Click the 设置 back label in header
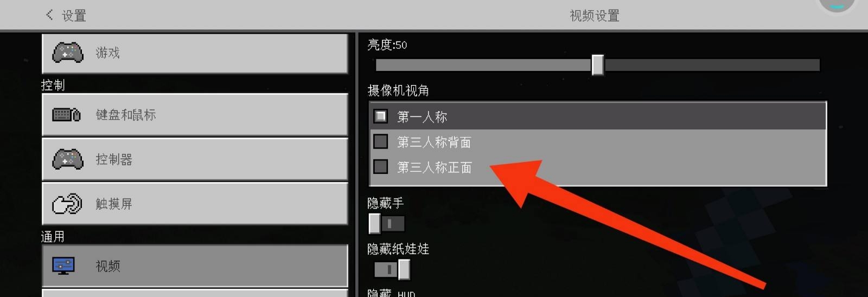Viewport: 868px width, 297px height. click(x=74, y=16)
